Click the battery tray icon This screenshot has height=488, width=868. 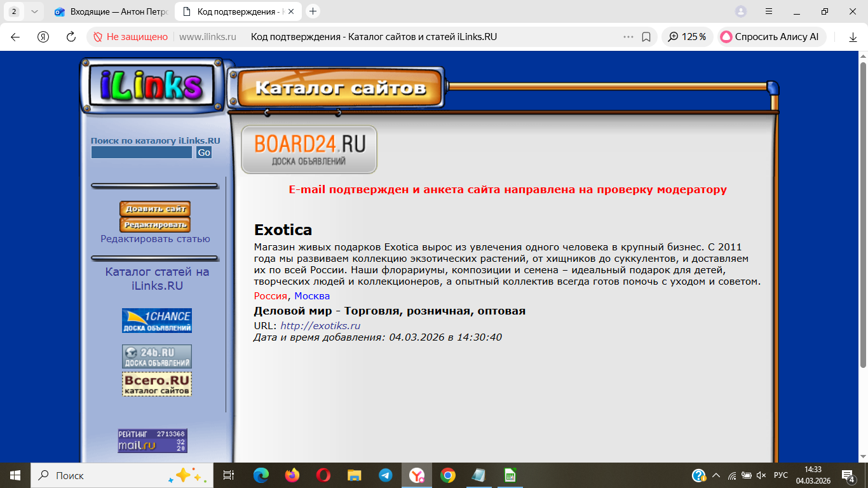(x=746, y=475)
